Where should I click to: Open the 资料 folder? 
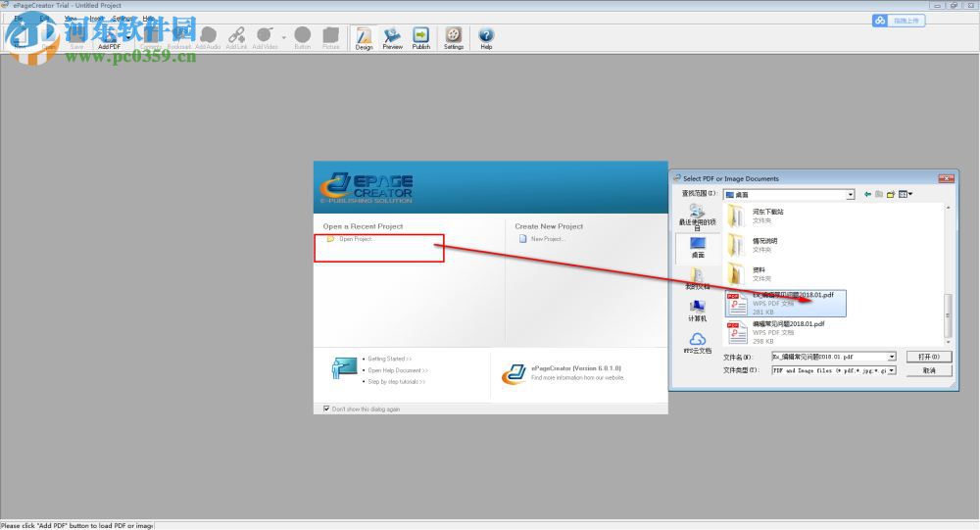pos(750,273)
